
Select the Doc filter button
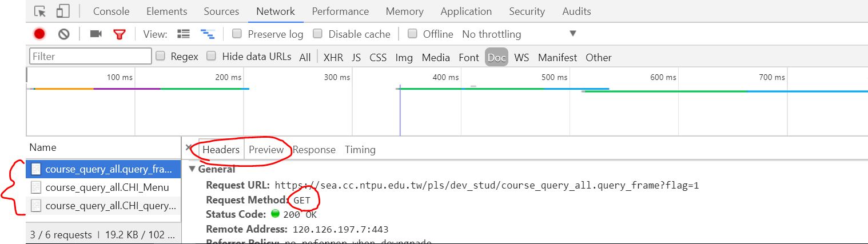pyautogui.click(x=496, y=57)
